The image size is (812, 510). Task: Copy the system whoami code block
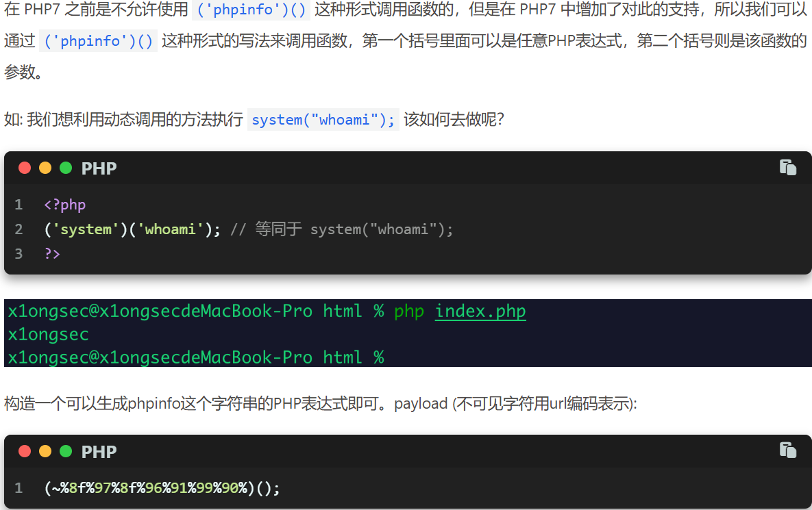point(787,168)
